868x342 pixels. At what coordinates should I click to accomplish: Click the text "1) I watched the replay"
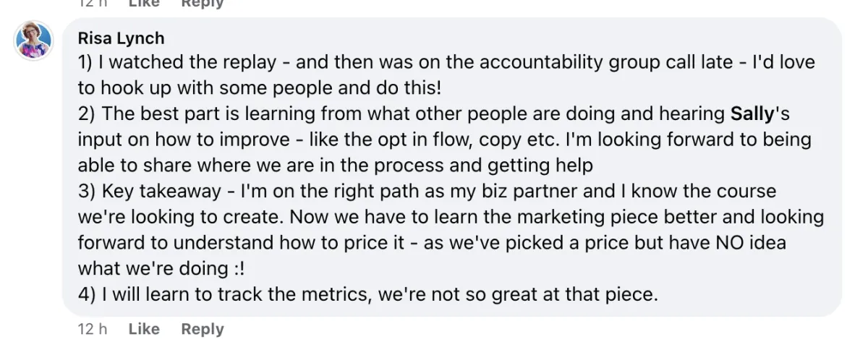pos(178,62)
